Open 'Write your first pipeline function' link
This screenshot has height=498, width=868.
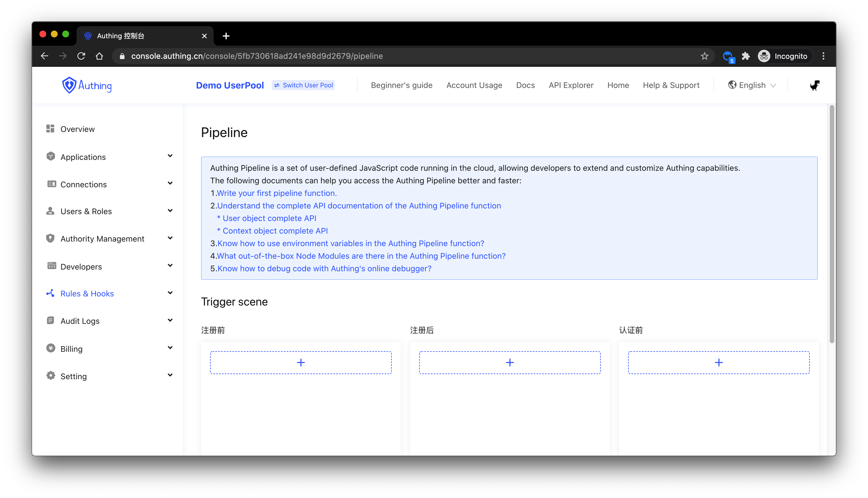pyautogui.click(x=277, y=193)
